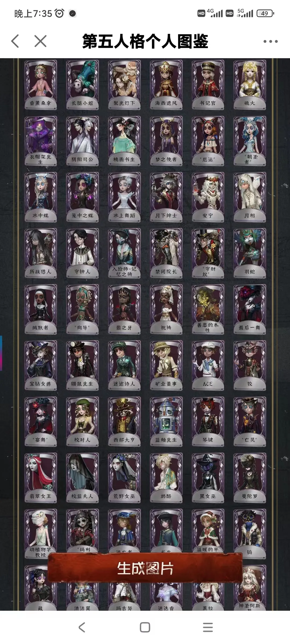Select the 冰中蝶 costume card
The width and height of the screenshot is (290, 644).
(x=41, y=197)
